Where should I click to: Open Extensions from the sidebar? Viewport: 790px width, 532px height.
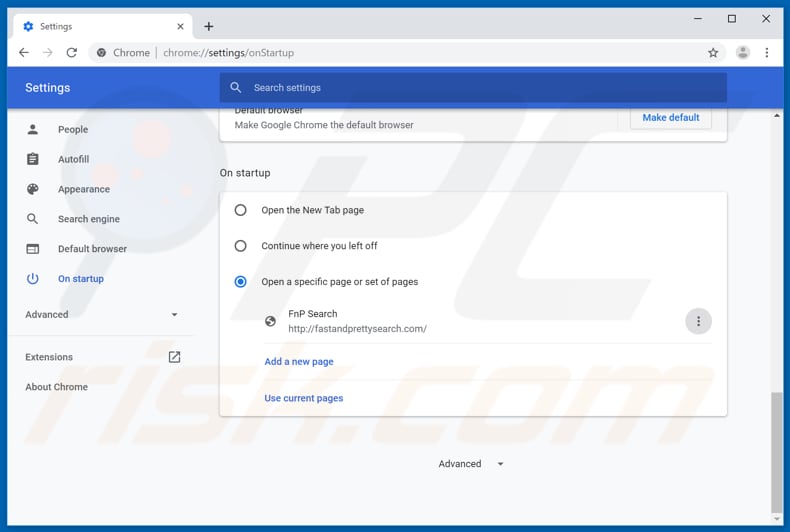[49, 357]
